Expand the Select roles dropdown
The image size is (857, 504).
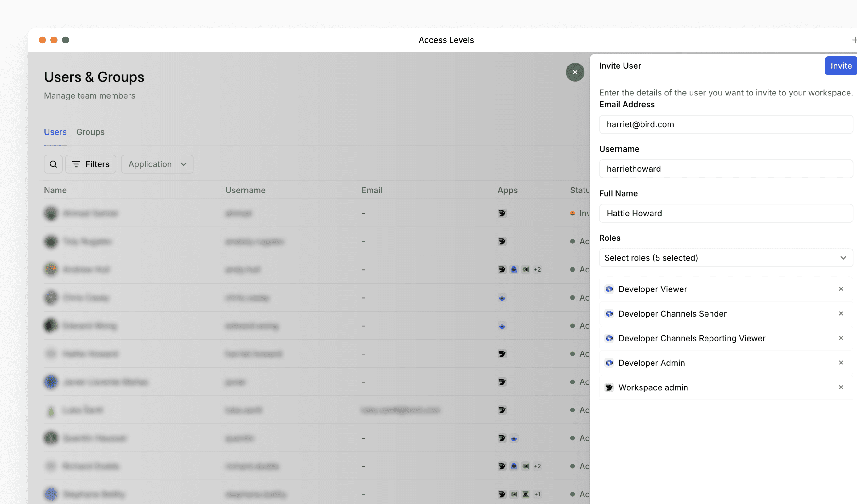click(x=725, y=258)
